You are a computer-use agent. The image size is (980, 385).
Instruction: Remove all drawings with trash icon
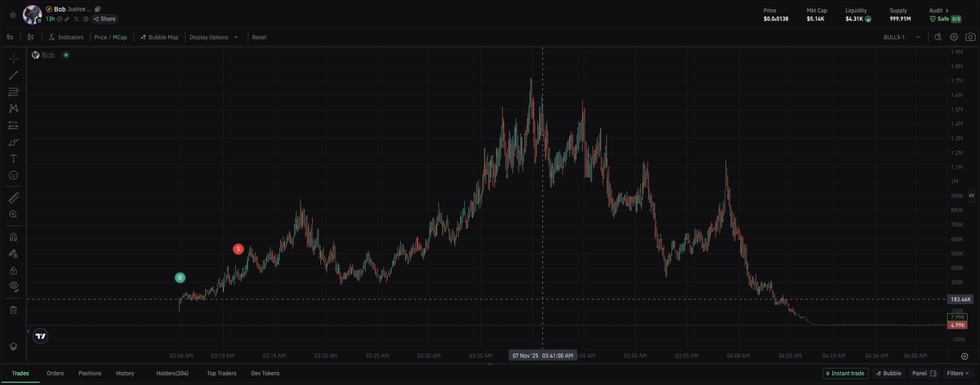coord(13,309)
